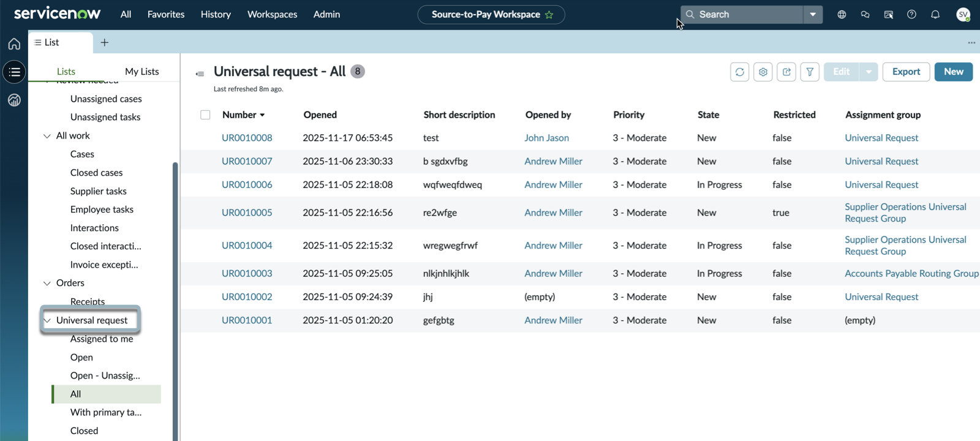The width and height of the screenshot is (980, 441).
Task: Open the notifications bell
Action: [x=935, y=14]
